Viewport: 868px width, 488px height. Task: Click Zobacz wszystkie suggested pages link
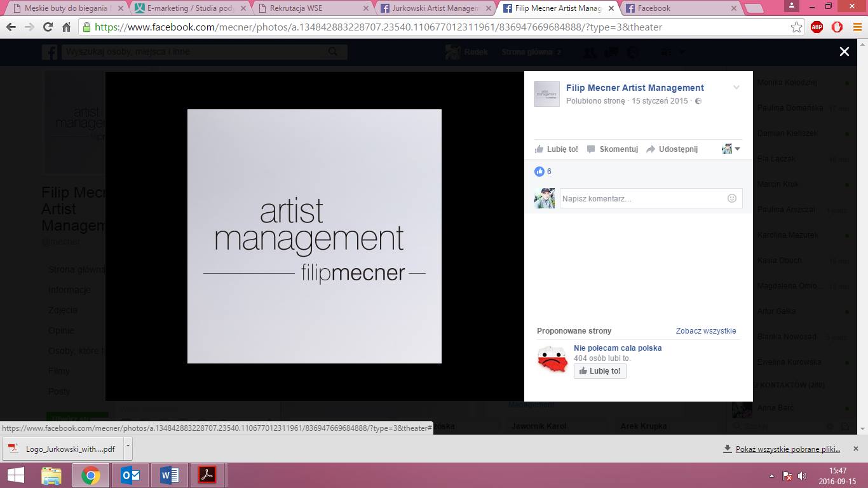[706, 331]
